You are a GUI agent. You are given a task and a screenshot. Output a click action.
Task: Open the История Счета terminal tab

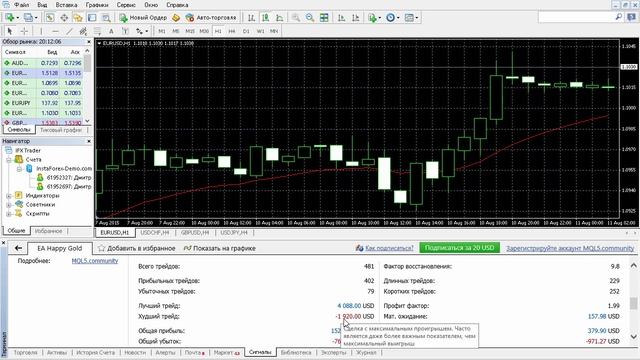click(x=96, y=352)
